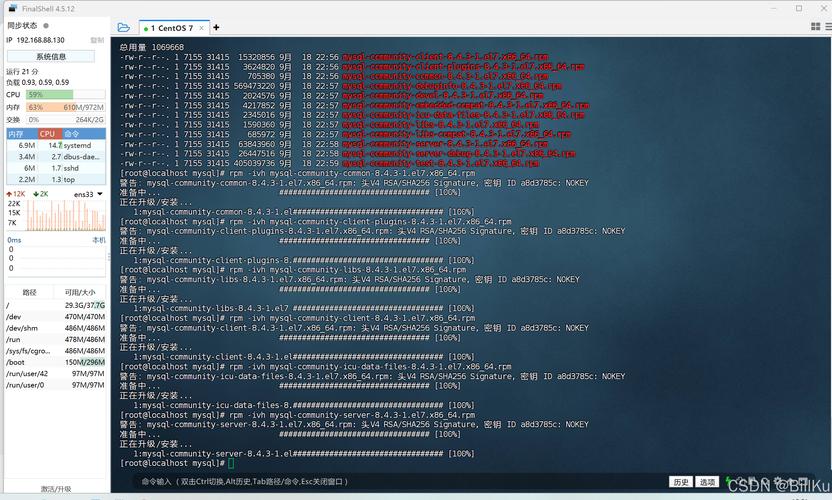Click the 历史 button in command bar
The width and height of the screenshot is (832, 500).
(x=681, y=482)
